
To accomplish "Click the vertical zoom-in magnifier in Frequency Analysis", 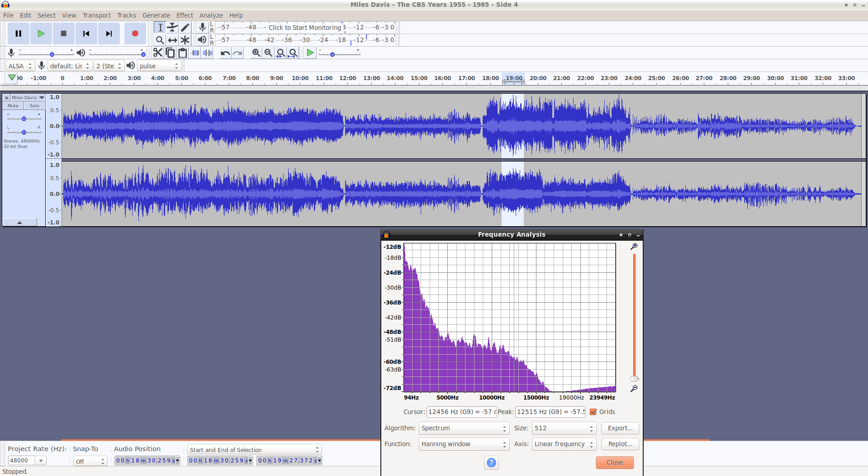I will click(x=634, y=247).
